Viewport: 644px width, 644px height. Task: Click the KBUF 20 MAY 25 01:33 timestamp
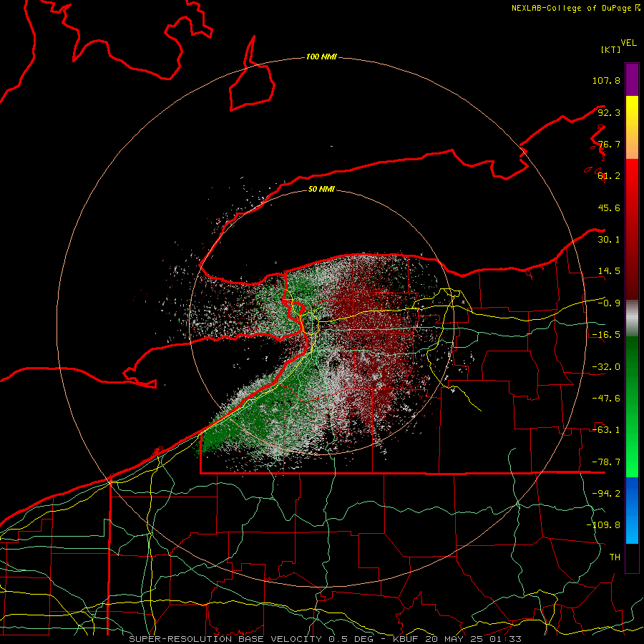click(457, 639)
